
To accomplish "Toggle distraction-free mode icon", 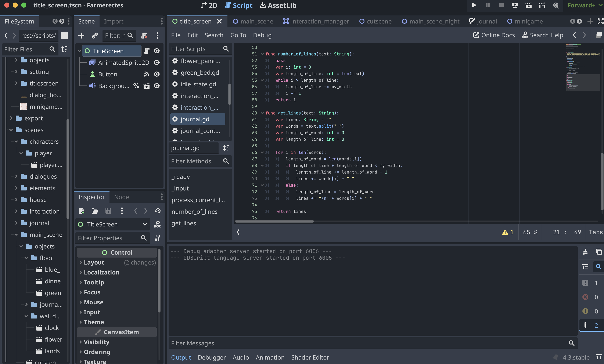I will click(600, 22).
